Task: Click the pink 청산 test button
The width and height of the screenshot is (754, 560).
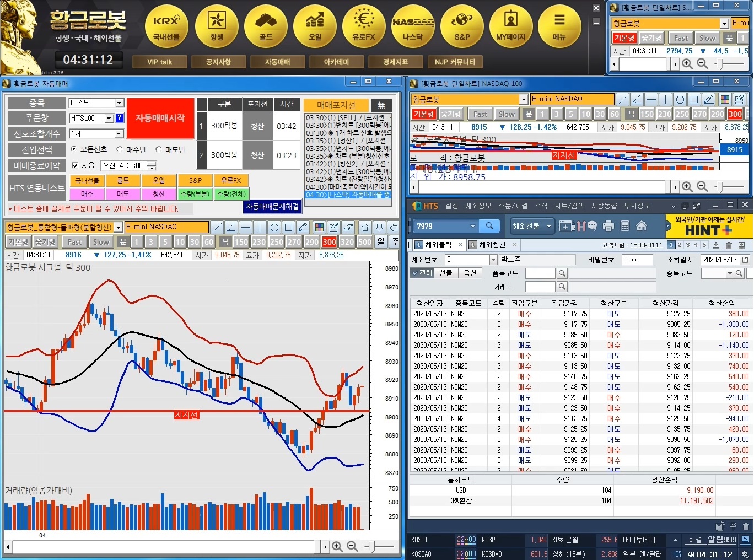Action: tap(159, 194)
